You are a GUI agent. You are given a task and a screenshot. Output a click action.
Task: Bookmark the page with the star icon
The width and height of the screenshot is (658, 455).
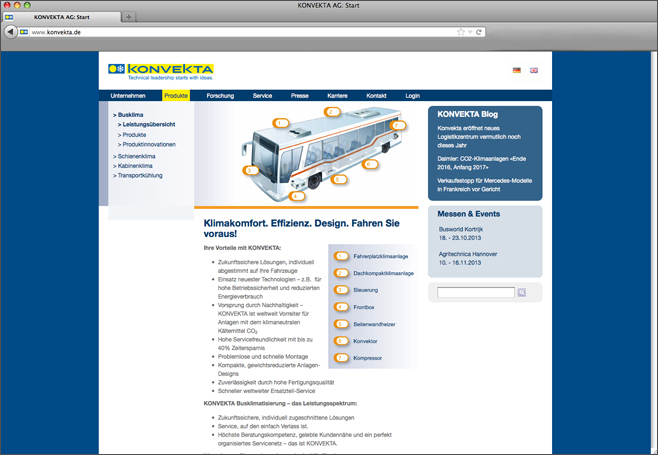click(x=461, y=32)
